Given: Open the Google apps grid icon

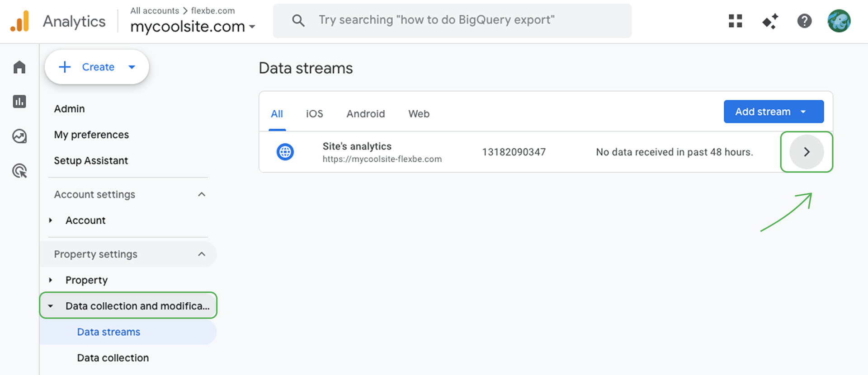Looking at the screenshot, I should (736, 21).
